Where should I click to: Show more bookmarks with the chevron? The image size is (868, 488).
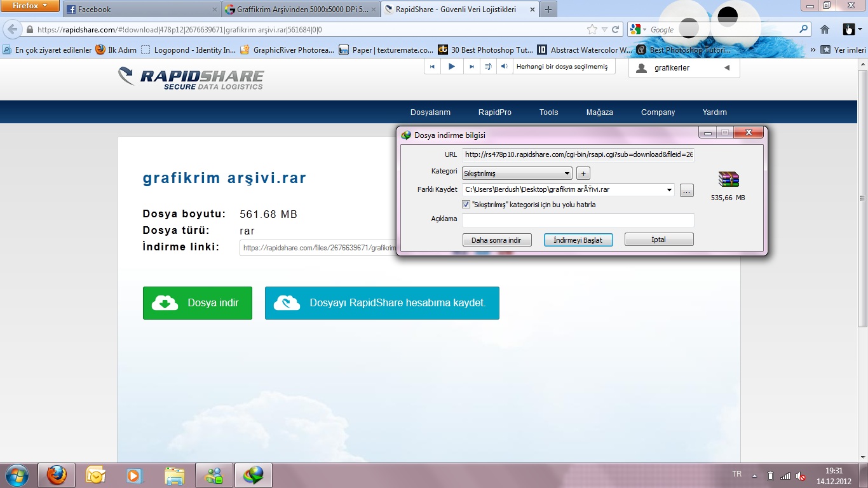coord(813,50)
